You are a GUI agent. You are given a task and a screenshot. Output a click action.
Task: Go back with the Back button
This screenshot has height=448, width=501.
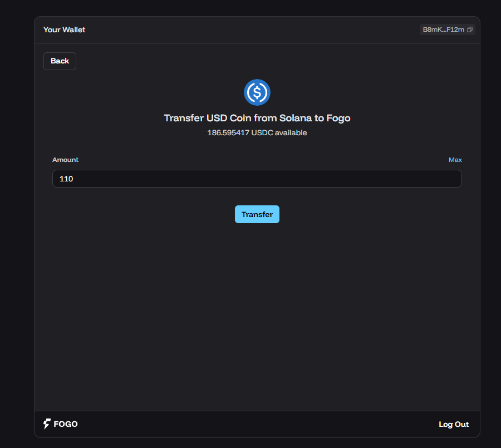coord(60,61)
